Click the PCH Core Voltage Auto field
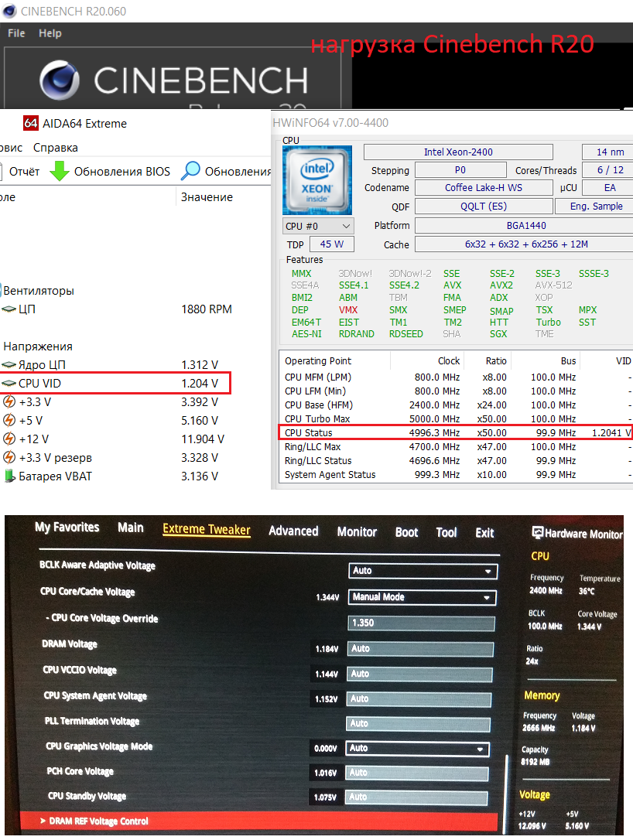 click(417, 773)
